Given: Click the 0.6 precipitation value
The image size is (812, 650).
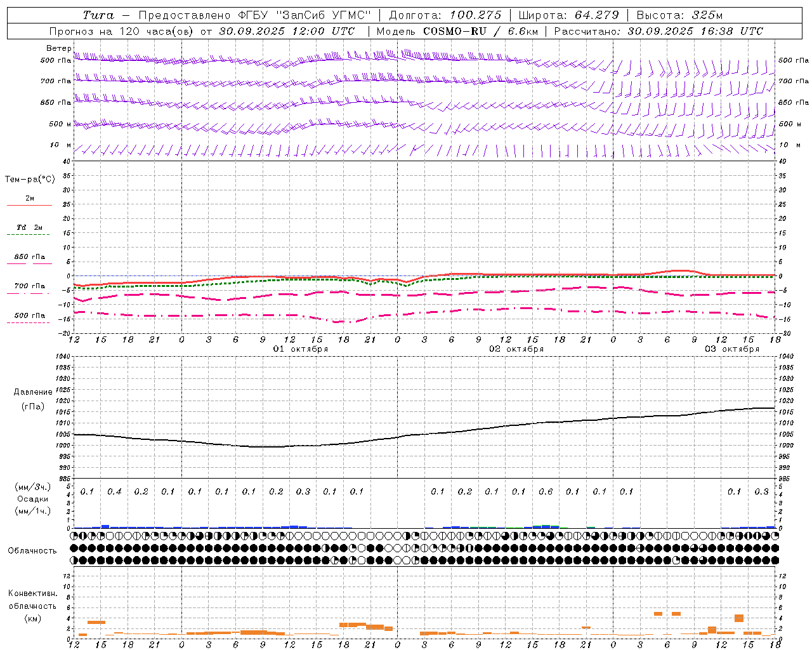Looking at the screenshot, I should pyautogui.click(x=546, y=492).
